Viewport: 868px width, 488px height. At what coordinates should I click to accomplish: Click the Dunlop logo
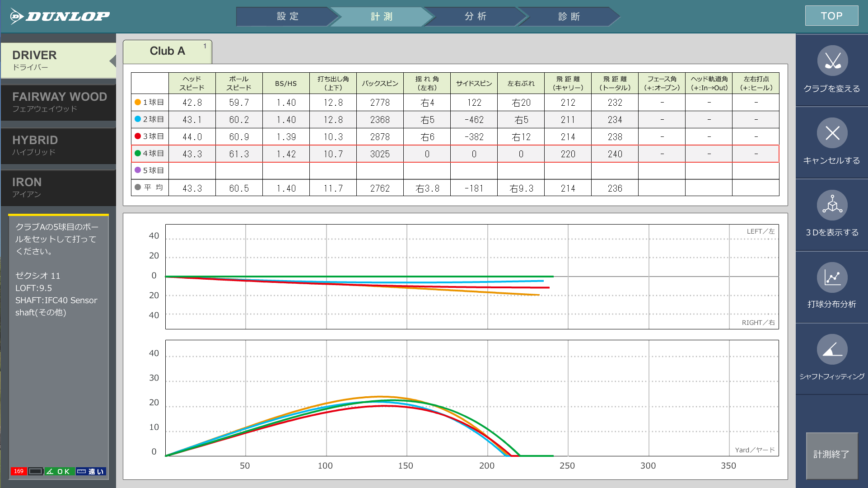(x=60, y=16)
